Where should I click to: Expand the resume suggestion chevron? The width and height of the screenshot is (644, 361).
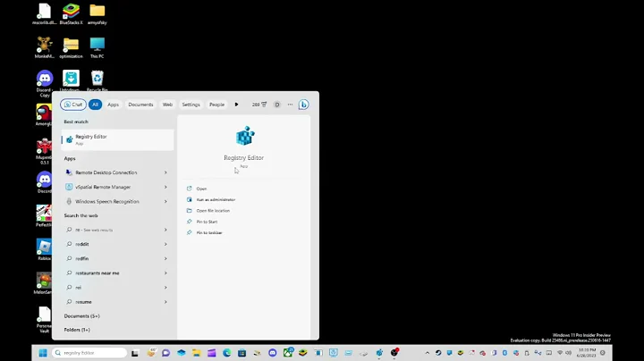coord(165,302)
